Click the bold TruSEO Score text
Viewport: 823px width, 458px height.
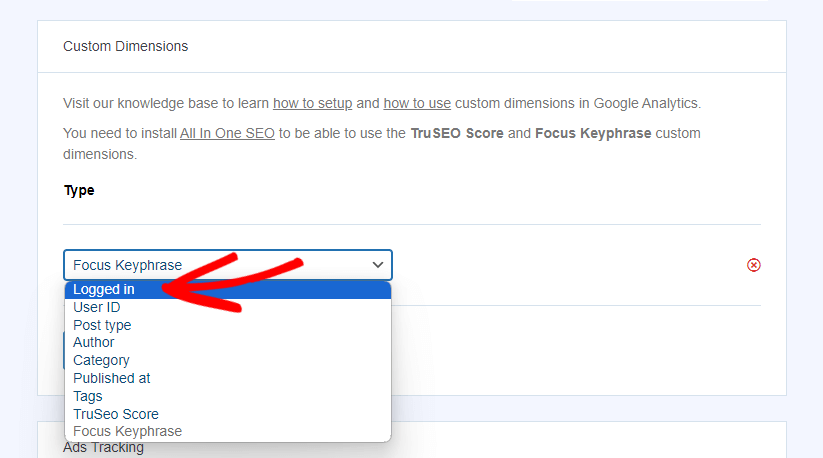[457, 133]
